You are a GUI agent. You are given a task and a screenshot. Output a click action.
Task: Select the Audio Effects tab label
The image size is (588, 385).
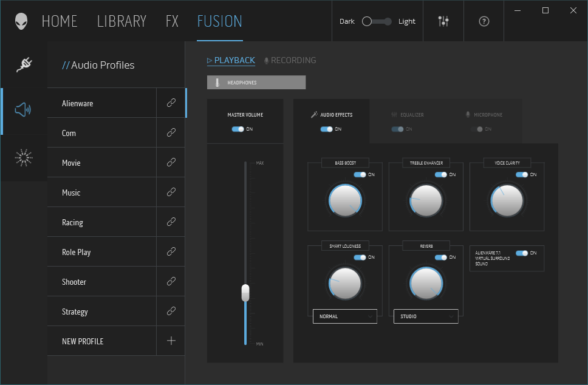click(337, 115)
